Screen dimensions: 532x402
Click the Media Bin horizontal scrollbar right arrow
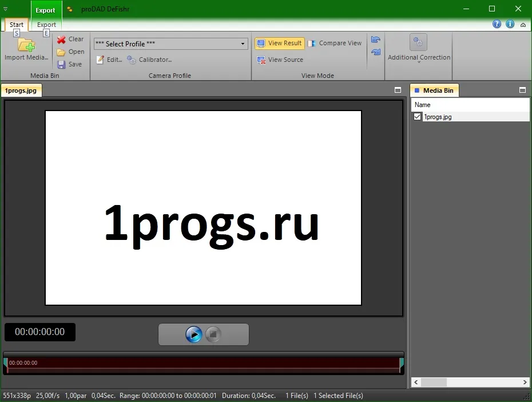coord(525,383)
